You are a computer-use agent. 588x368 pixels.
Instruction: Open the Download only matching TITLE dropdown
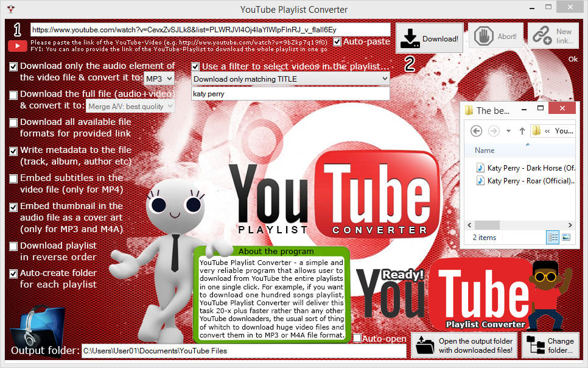pos(290,79)
